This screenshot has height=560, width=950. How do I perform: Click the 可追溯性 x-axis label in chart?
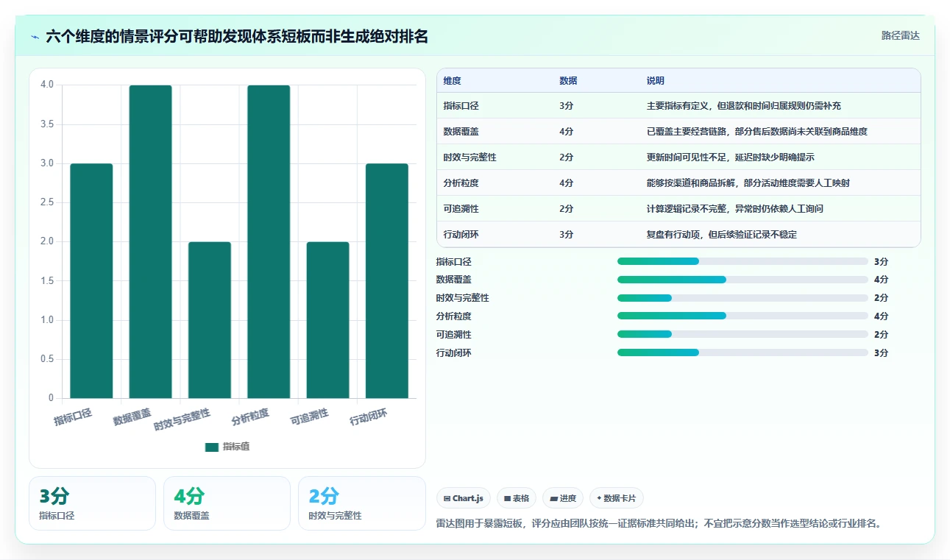[309, 417]
